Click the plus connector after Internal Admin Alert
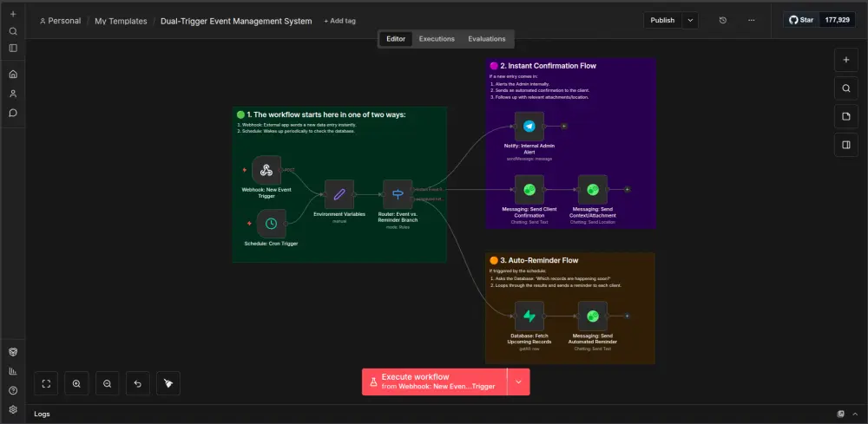Viewport: 868px width, 424px height. coord(563,126)
